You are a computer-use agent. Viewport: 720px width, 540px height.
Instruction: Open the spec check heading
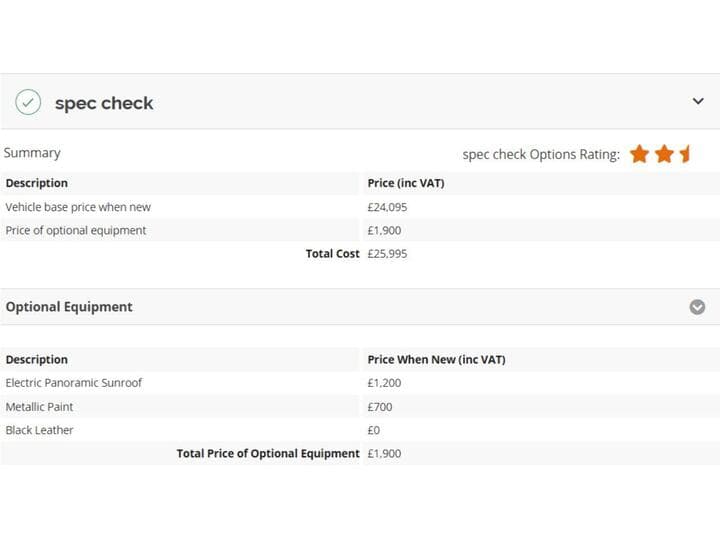tap(104, 103)
